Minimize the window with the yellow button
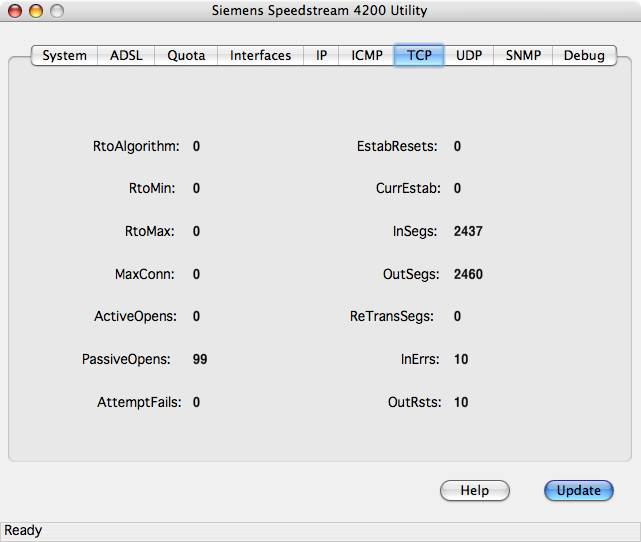 (x=36, y=11)
